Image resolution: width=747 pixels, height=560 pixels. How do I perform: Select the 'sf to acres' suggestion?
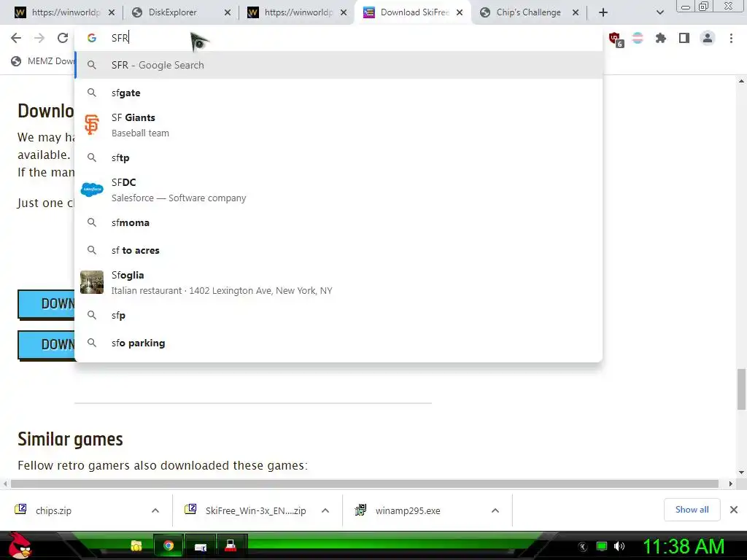click(338, 250)
